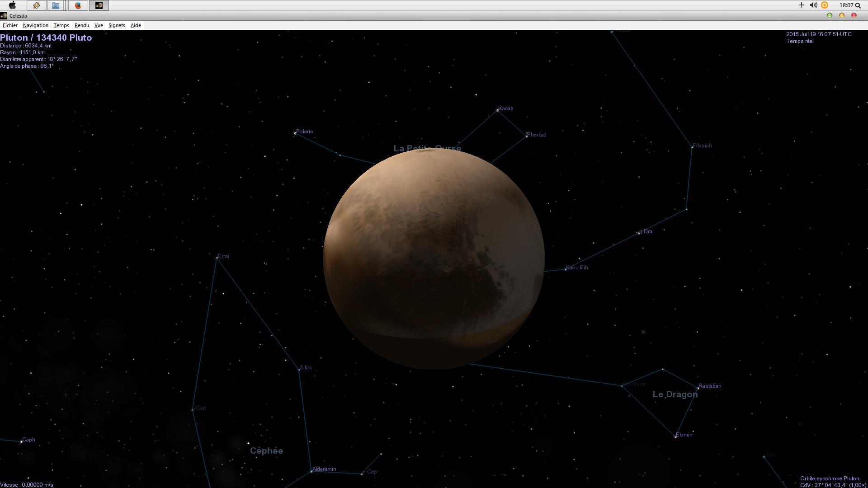Click on the Pluto globe
This screenshot has width=868, height=488.
pyautogui.click(x=434, y=258)
